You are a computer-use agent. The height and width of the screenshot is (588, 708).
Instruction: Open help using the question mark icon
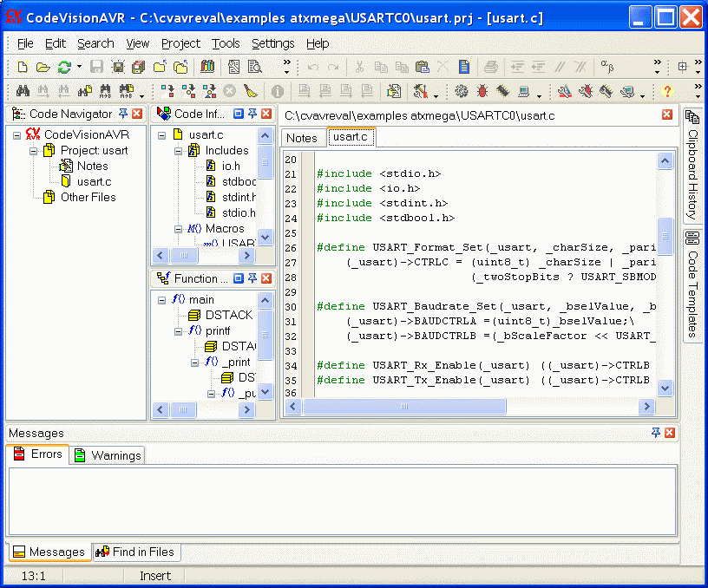pos(667,91)
